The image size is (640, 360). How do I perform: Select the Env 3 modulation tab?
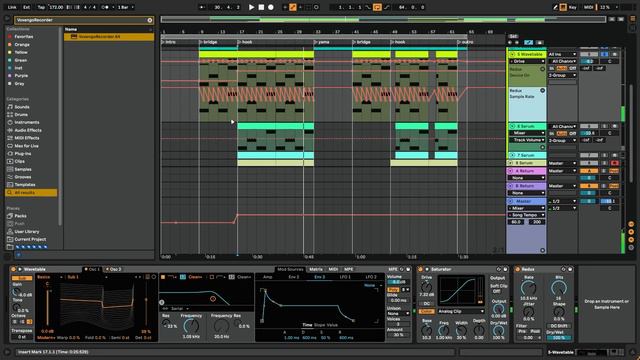(x=320, y=277)
